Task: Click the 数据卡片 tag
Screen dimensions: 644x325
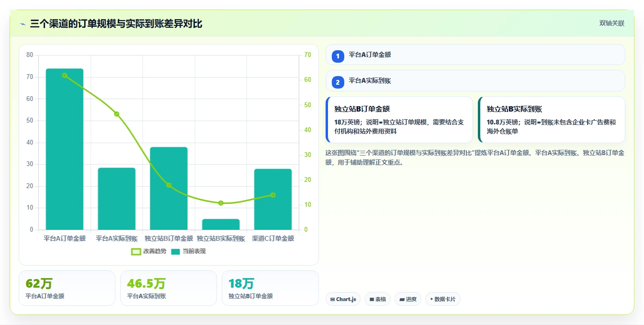Action: coord(443,299)
